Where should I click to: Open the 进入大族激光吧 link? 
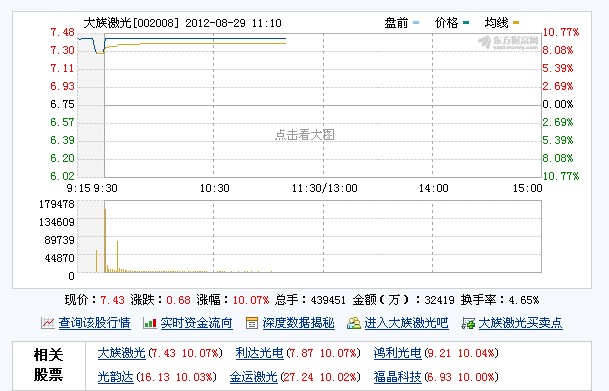click(x=406, y=323)
